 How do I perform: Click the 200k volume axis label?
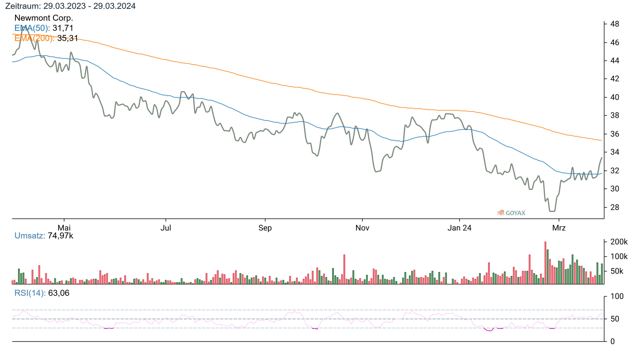(619, 242)
